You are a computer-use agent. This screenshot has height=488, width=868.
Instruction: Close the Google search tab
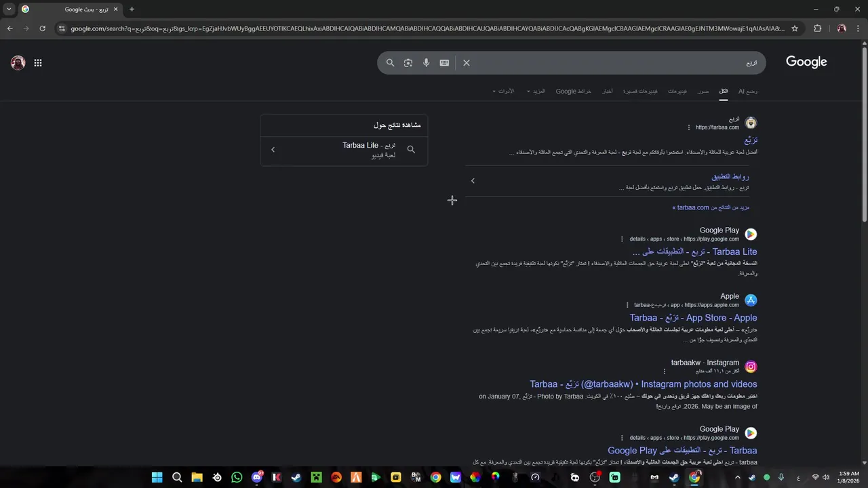click(x=116, y=9)
